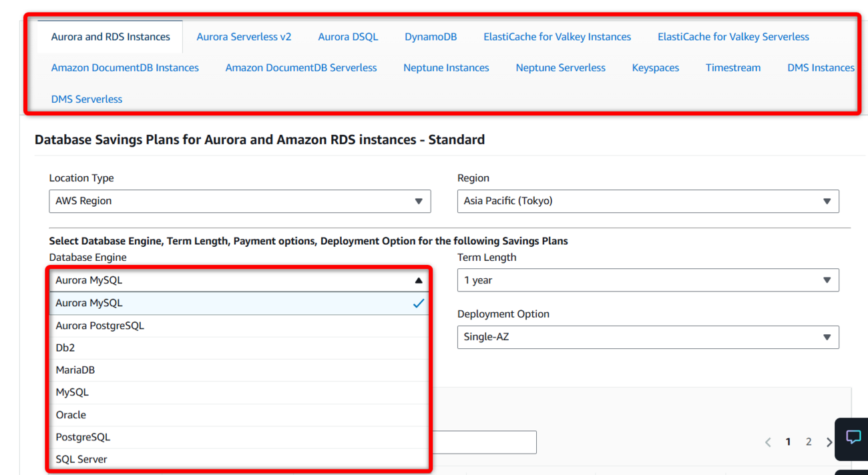The width and height of the screenshot is (868, 475).
Task: Collapse the Database Engine dropdown
Action: [240, 280]
